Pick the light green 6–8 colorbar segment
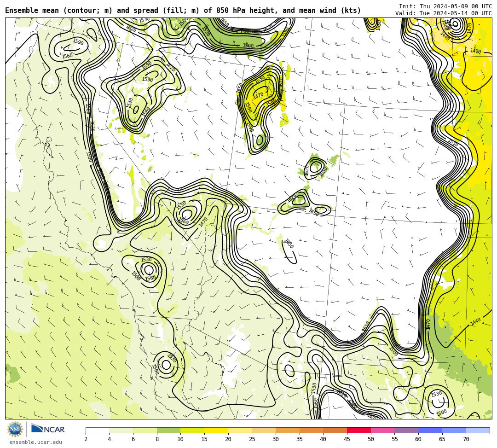Image resolution: width=497 pixels, height=448 pixels. pos(145,431)
